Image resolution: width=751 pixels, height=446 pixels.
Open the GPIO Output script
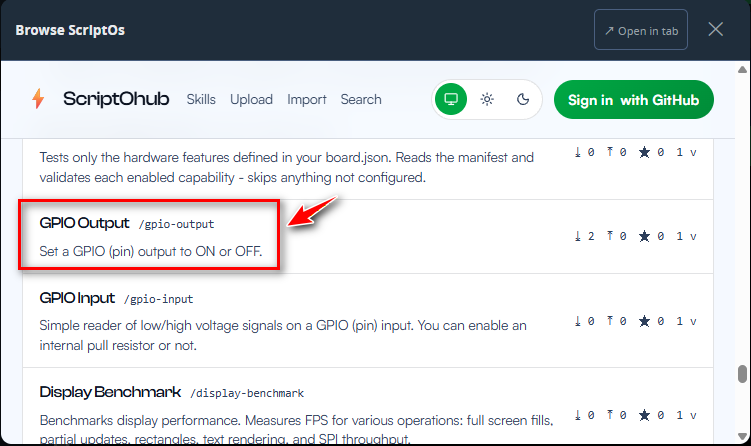tap(84, 223)
